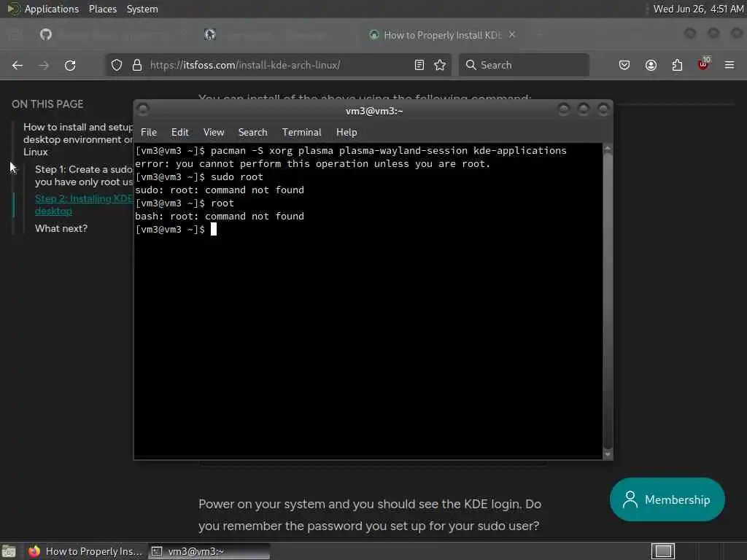This screenshot has height=560, width=747.
Task: Click the pacman error message line
Action: pos(312,164)
